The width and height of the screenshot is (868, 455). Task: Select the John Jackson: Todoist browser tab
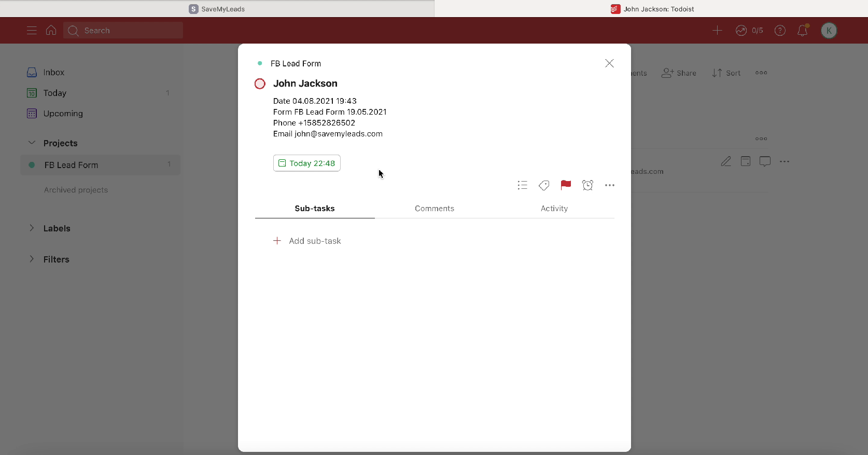click(651, 9)
